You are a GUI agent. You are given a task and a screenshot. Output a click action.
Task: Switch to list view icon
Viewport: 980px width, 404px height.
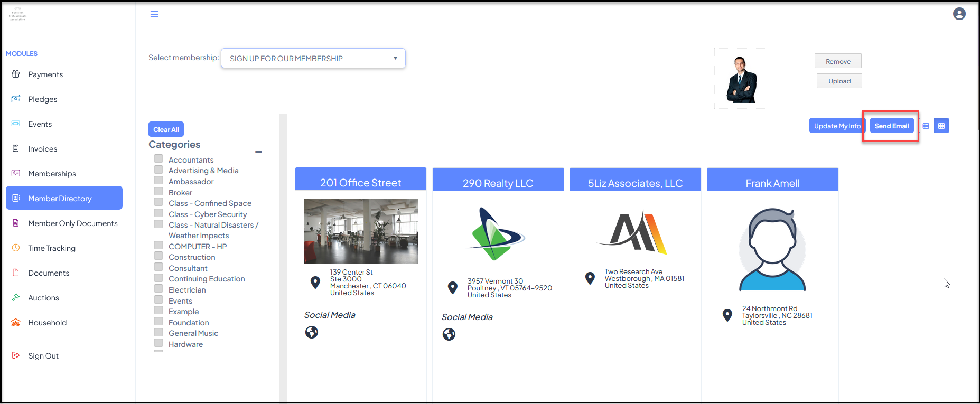[926, 126]
